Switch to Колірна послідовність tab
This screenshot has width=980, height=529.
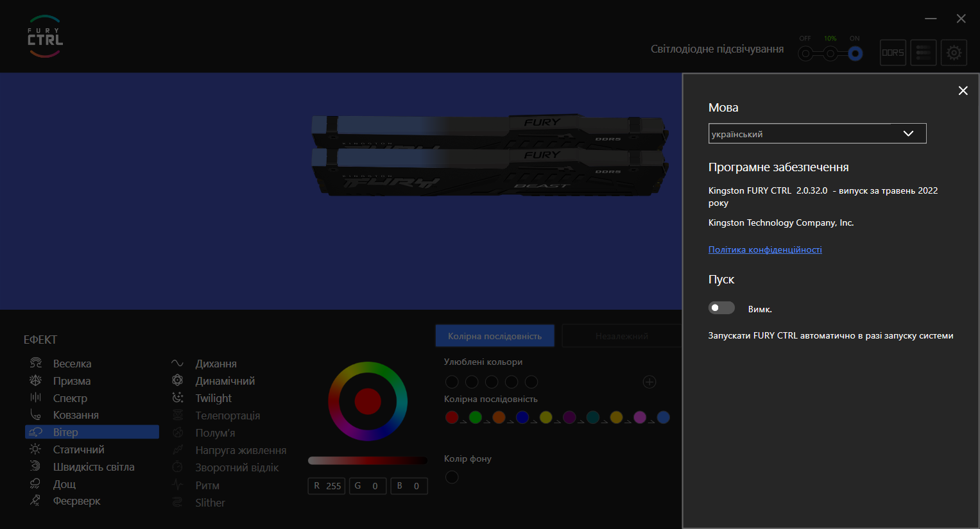click(495, 336)
